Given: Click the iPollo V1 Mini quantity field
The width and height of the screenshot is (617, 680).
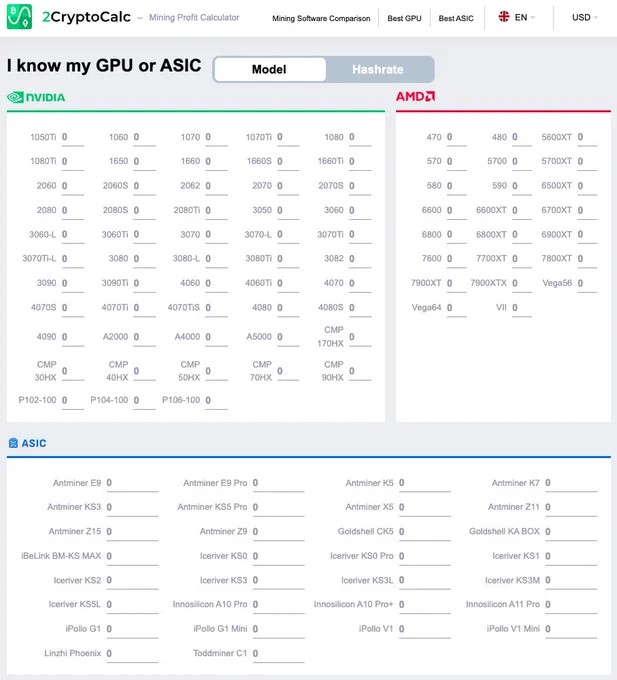Looking at the screenshot, I should click(x=571, y=629).
